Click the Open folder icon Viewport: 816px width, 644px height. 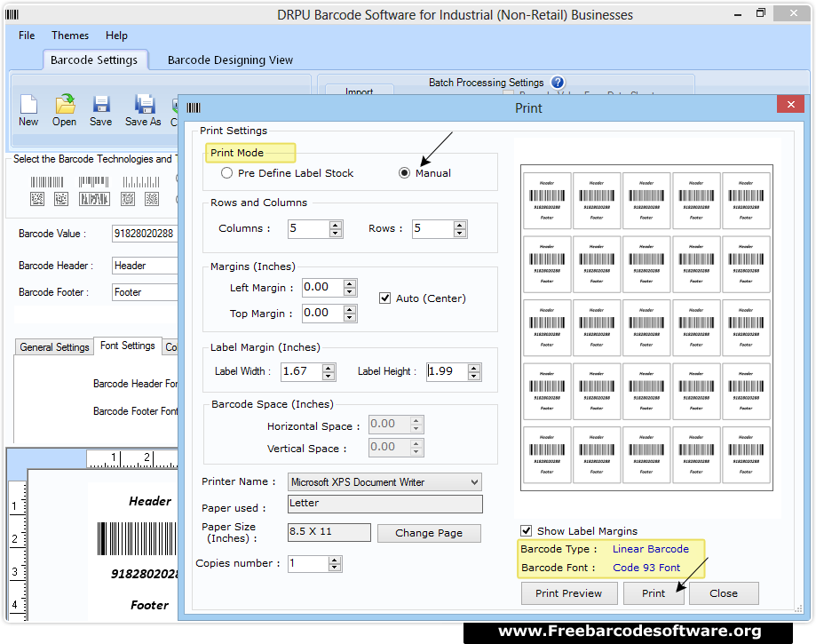[65, 104]
